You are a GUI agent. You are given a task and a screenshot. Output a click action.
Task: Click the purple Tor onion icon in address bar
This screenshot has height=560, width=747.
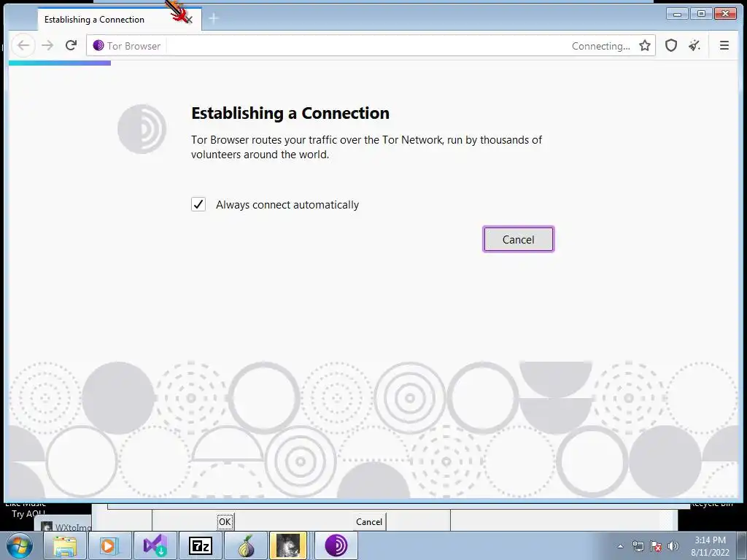click(x=98, y=46)
